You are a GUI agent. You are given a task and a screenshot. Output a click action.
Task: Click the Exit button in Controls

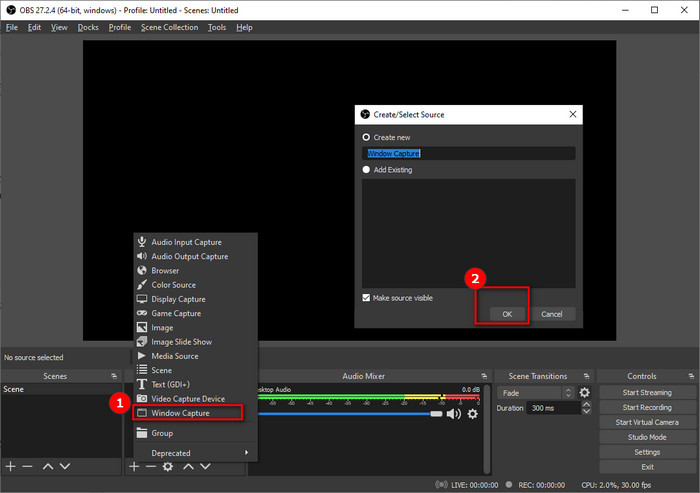tap(647, 467)
